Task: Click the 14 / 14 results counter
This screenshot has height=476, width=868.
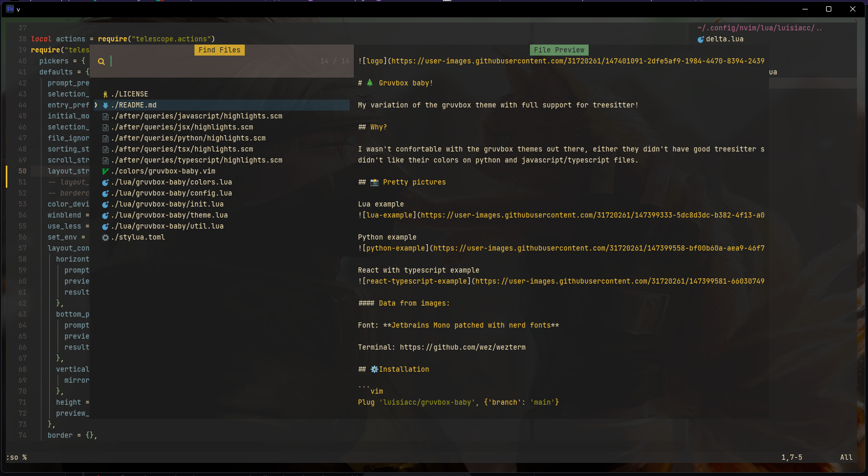Action: pos(335,61)
